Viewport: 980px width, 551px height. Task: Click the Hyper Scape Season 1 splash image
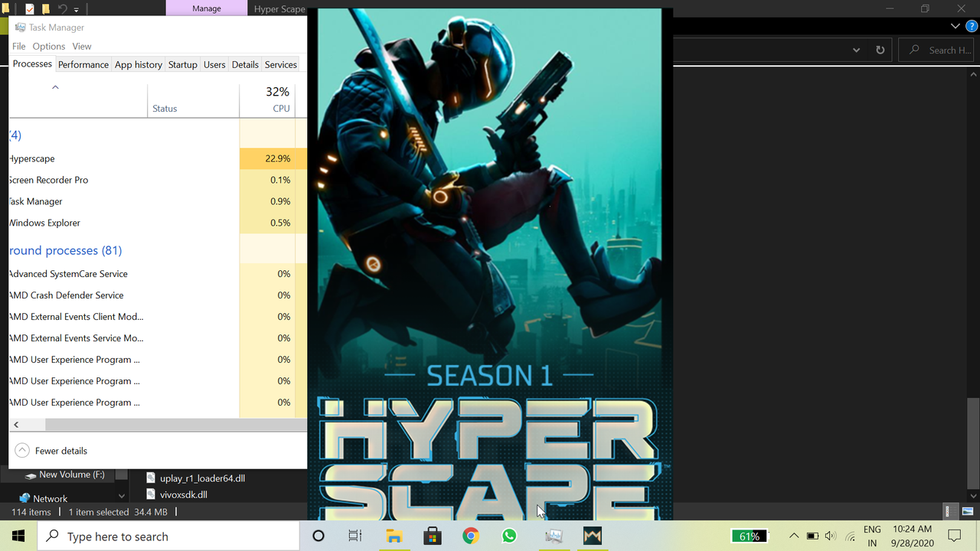(490, 264)
